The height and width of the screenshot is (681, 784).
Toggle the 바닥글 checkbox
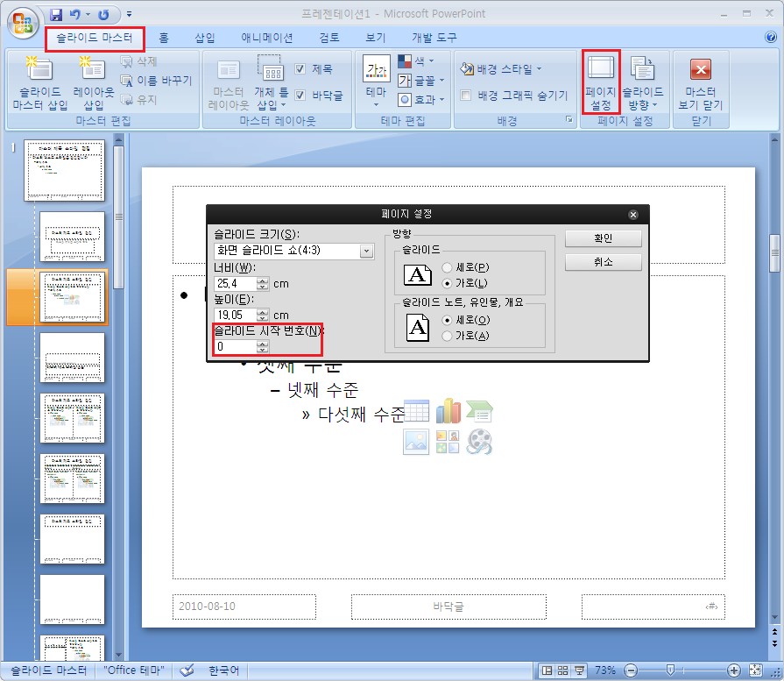click(300, 95)
